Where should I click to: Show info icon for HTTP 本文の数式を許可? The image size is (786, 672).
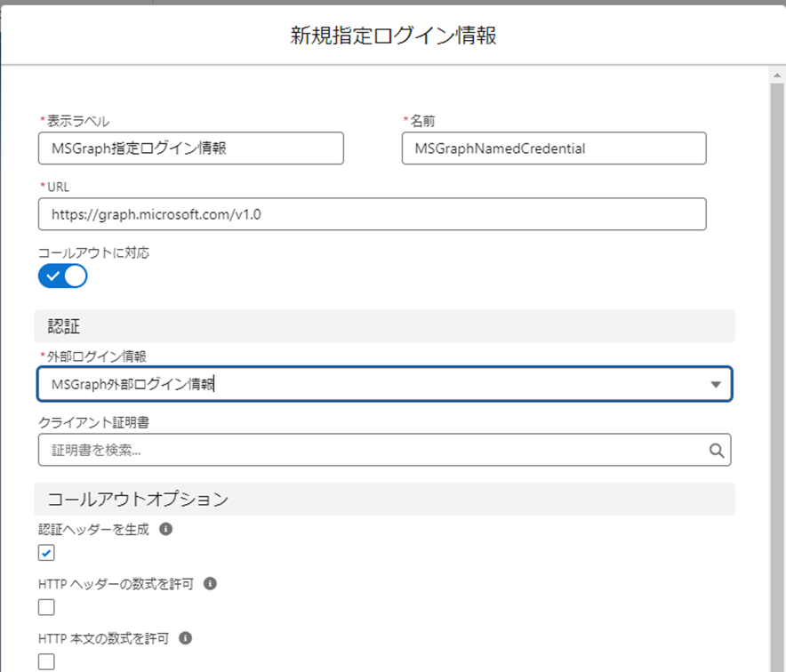186,638
